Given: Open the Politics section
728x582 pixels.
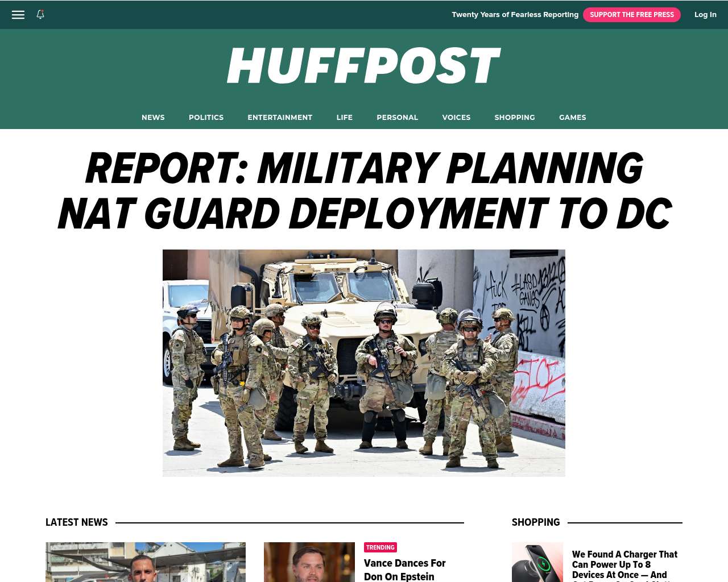Looking at the screenshot, I should [x=206, y=118].
